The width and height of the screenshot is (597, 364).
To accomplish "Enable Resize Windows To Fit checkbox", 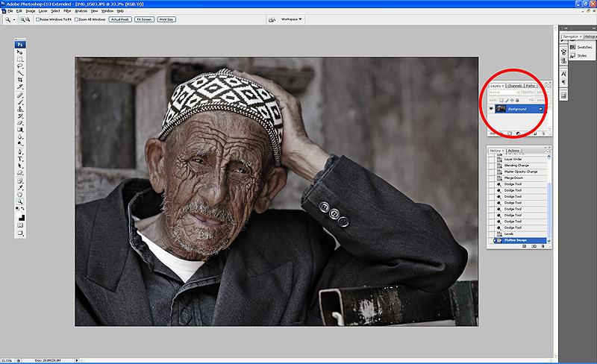I will coord(38,19).
